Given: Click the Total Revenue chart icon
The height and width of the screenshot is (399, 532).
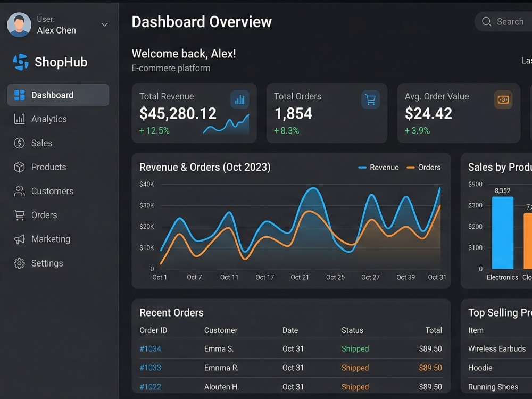Looking at the screenshot, I should 239,100.
